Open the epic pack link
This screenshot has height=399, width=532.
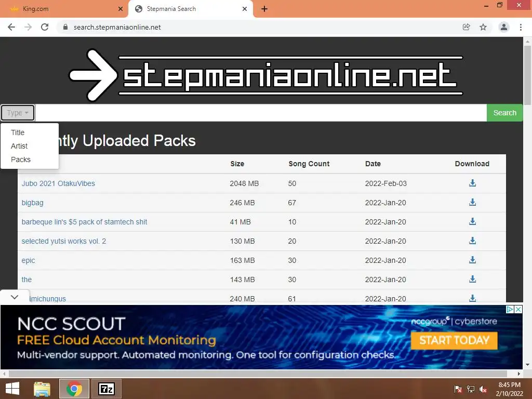pos(28,261)
